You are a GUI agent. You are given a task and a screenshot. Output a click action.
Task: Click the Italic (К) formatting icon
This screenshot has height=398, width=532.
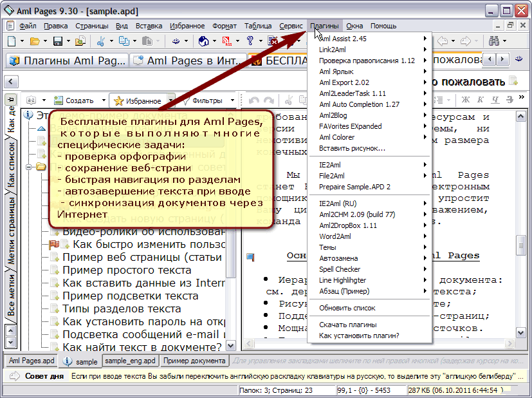(x=481, y=99)
